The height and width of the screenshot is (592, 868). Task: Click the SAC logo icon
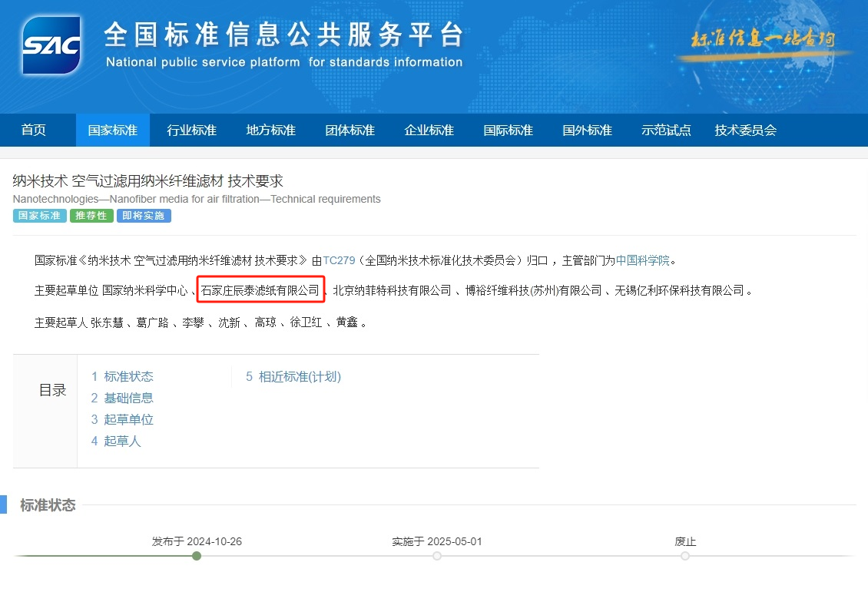(51, 45)
